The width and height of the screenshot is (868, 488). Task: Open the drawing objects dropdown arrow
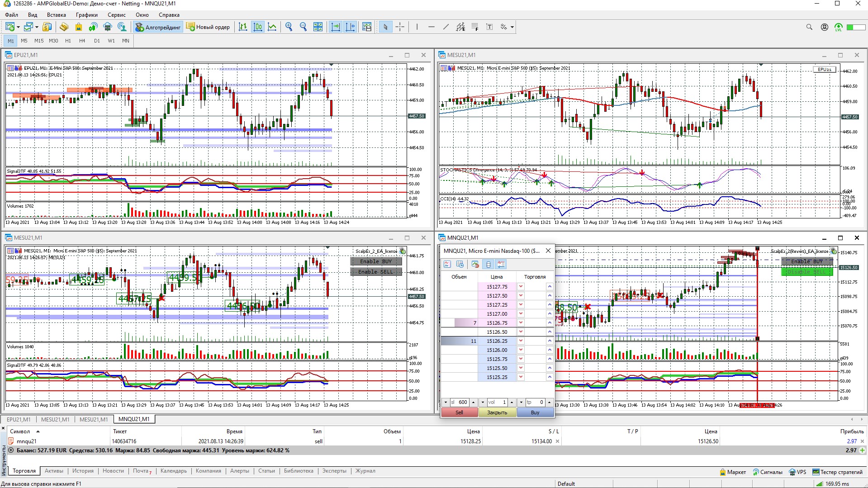click(512, 27)
